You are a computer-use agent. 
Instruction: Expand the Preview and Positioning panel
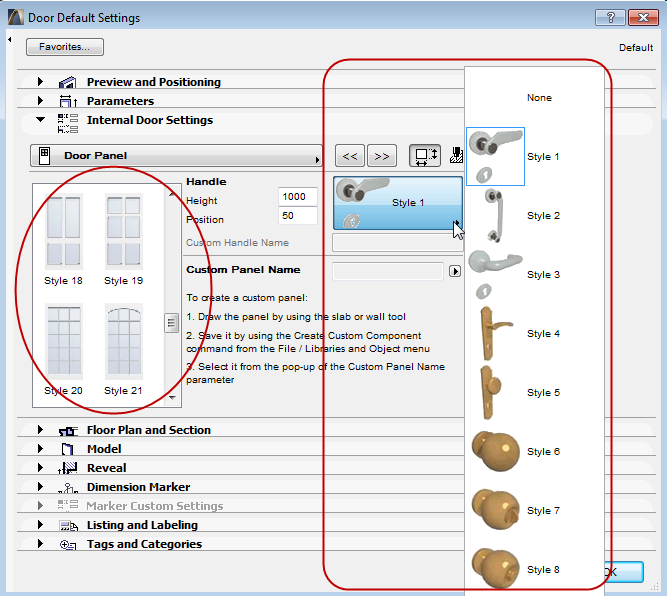(40, 81)
